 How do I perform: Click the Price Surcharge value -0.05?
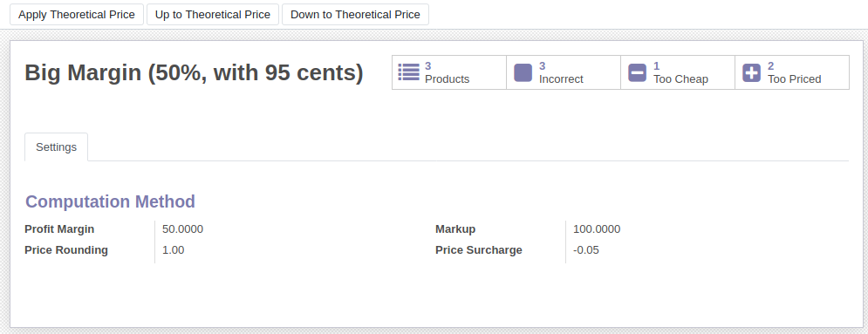click(x=586, y=250)
